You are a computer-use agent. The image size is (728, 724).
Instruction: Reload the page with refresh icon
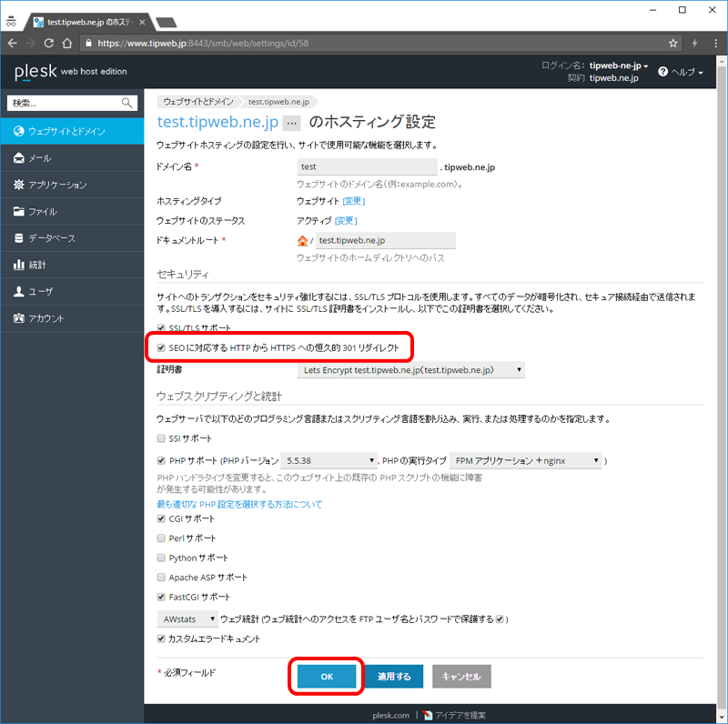pyautogui.click(x=49, y=43)
